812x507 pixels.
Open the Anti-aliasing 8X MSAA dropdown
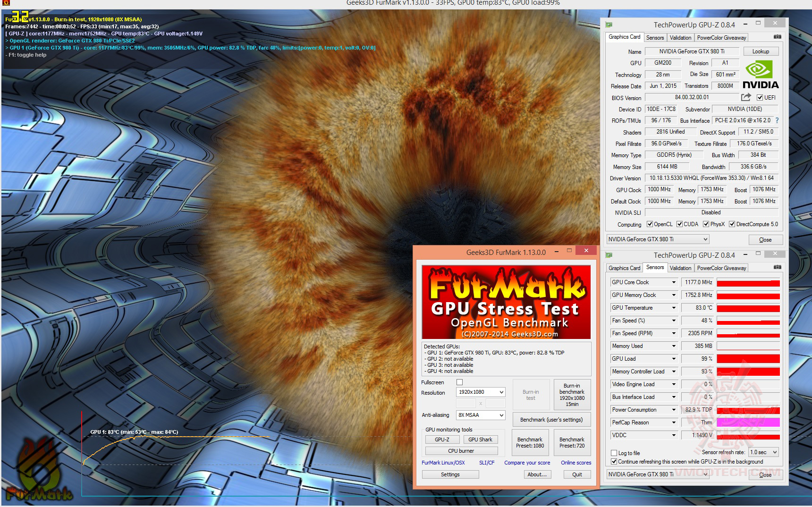481,415
